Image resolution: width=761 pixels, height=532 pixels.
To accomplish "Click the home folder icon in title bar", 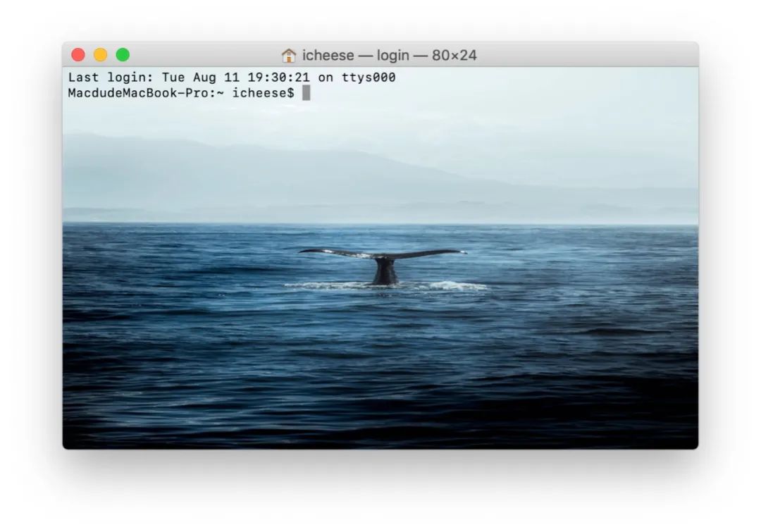I will tap(289, 55).
